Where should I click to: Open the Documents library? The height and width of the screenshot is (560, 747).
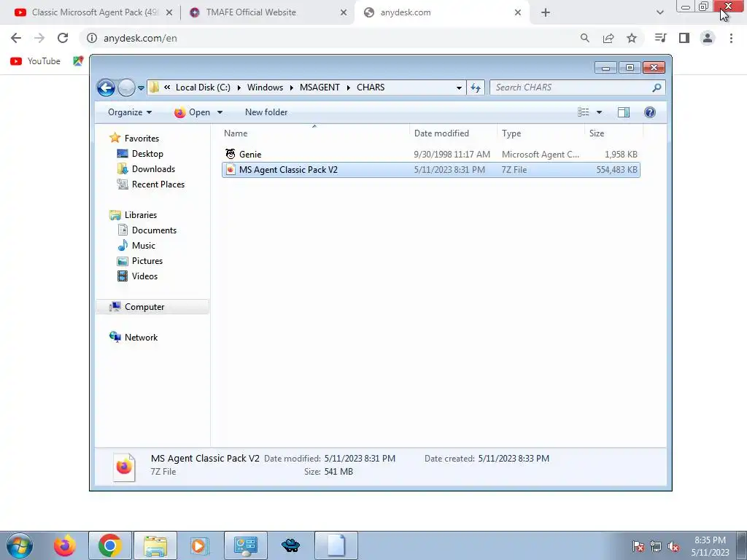pyautogui.click(x=154, y=230)
